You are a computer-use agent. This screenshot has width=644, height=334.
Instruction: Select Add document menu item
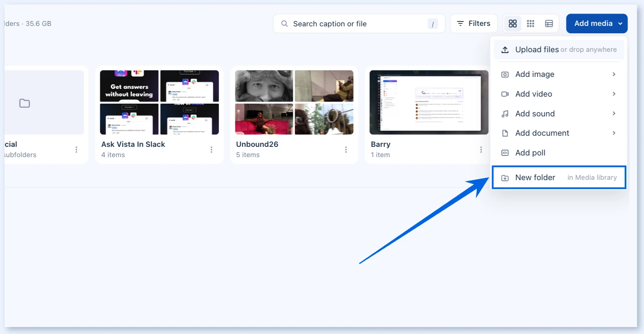click(x=559, y=133)
